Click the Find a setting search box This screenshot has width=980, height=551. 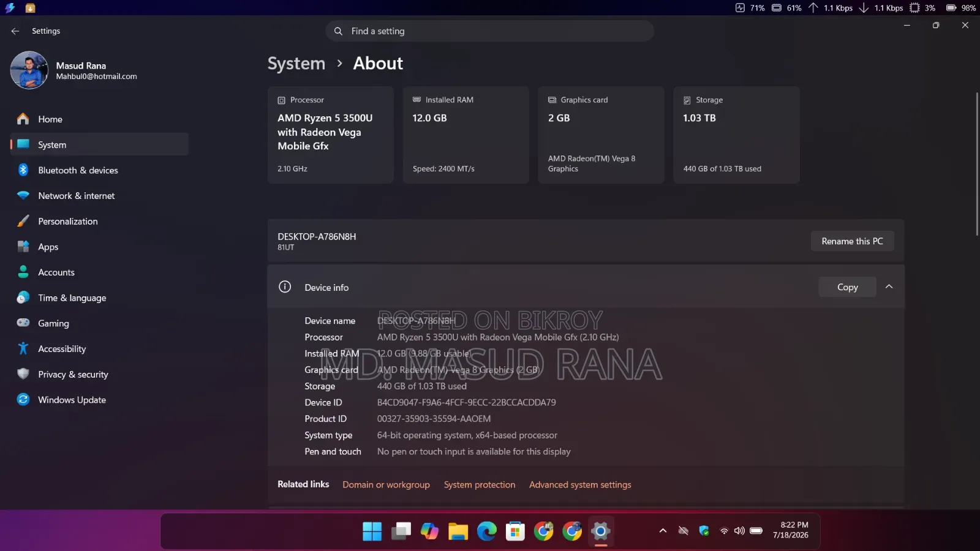click(489, 31)
